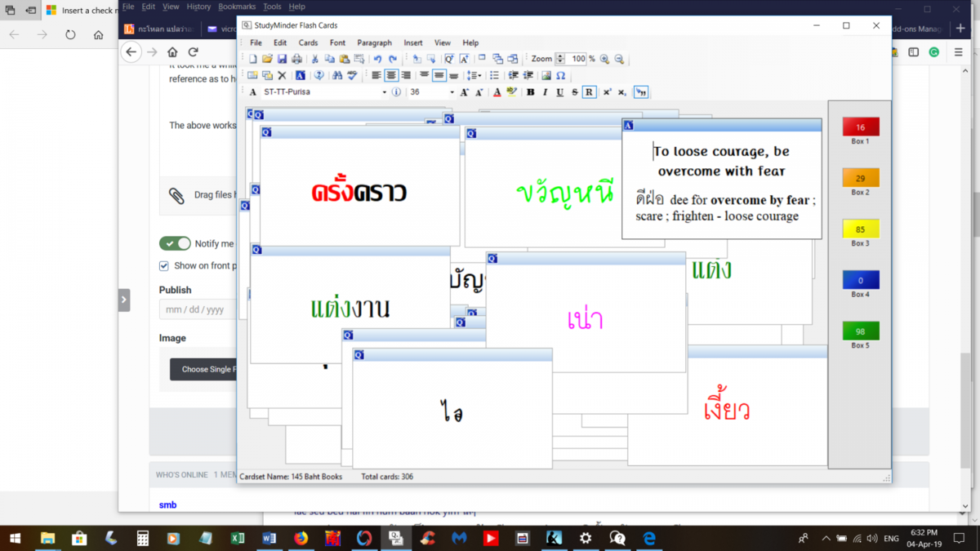
Task: Select the red Box 1 swatch
Action: [x=860, y=127]
